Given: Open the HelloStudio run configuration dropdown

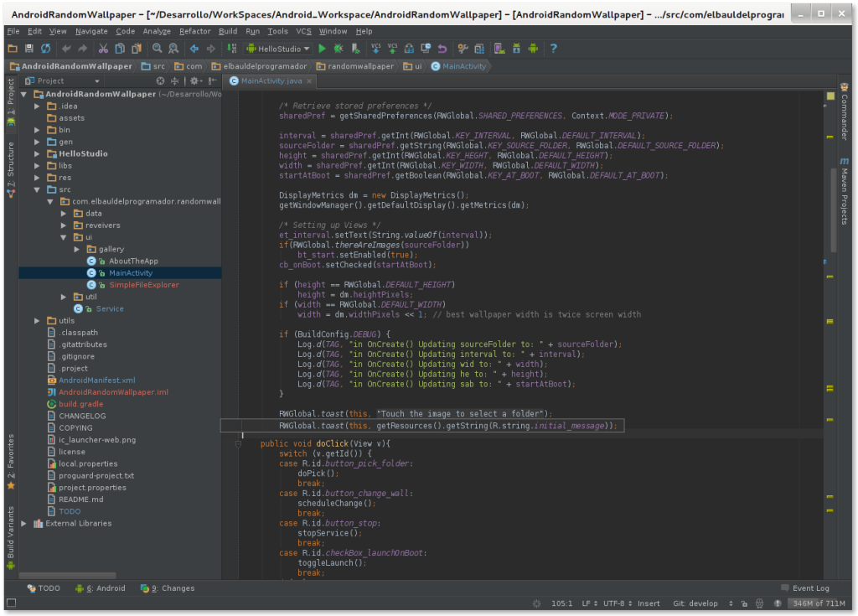Looking at the screenshot, I should click(278, 49).
